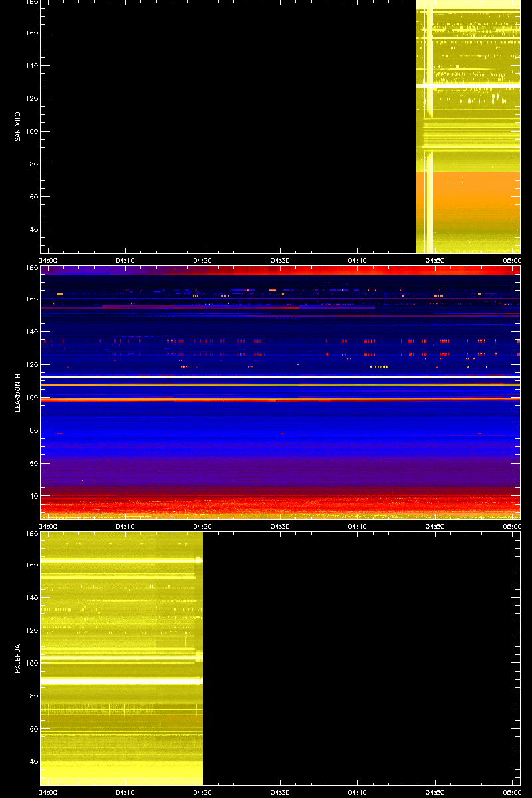Click the LEARMONTH axis title
This screenshot has height=798, width=532.
click(x=17, y=392)
